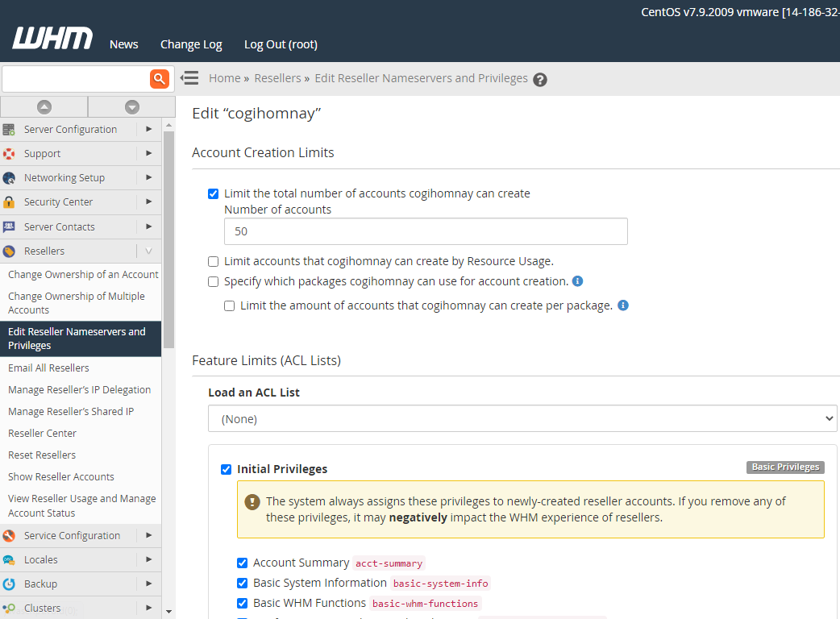This screenshot has height=619, width=840.
Task: Click info icon beside package specification option
Action: click(577, 281)
